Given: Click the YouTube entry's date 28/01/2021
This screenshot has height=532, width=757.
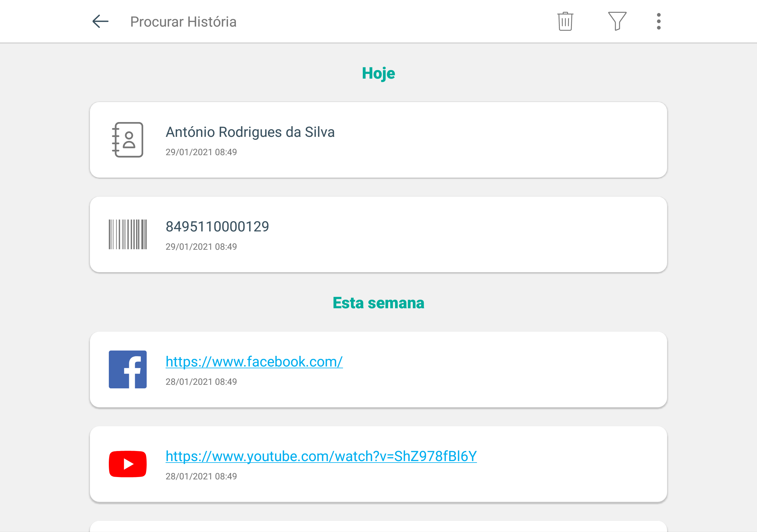Looking at the screenshot, I should [189, 476].
